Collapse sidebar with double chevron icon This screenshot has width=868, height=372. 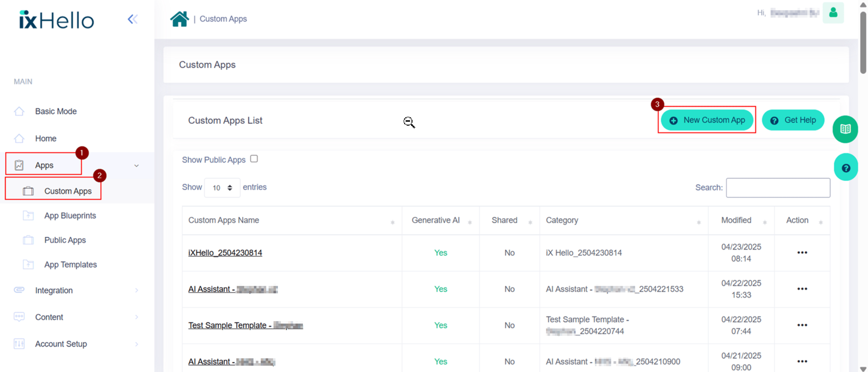pyautogui.click(x=132, y=19)
